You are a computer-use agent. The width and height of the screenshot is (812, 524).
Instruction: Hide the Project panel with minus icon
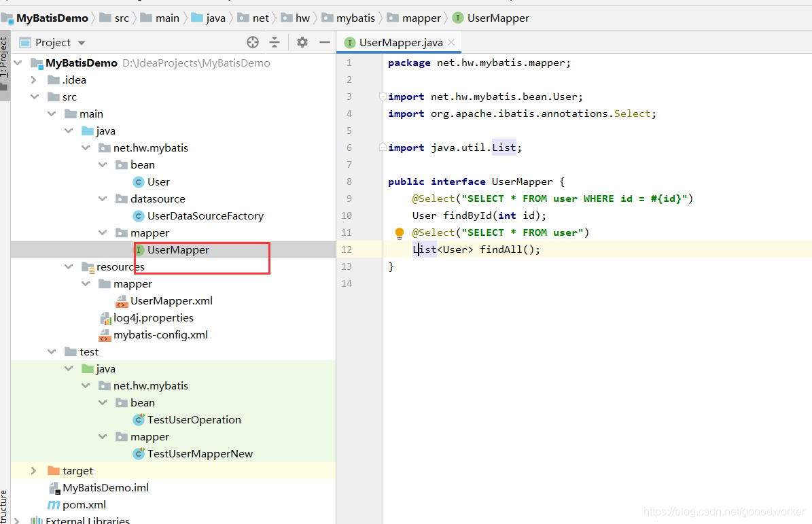325,42
